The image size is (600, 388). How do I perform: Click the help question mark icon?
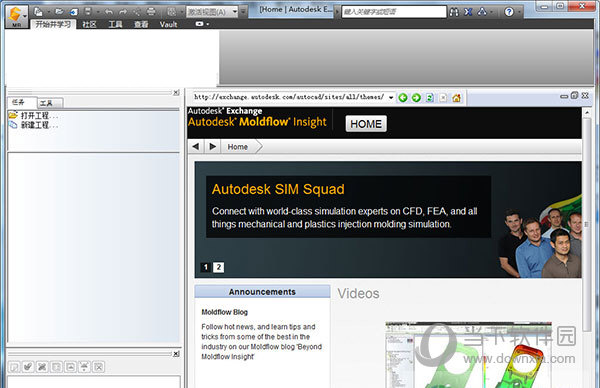pos(509,12)
